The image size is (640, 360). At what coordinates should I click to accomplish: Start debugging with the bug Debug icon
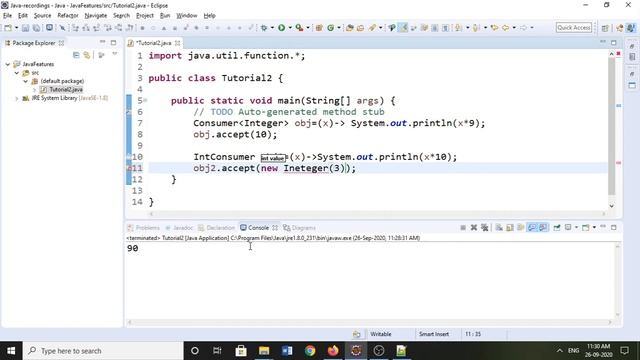click(x=264, y=28)
